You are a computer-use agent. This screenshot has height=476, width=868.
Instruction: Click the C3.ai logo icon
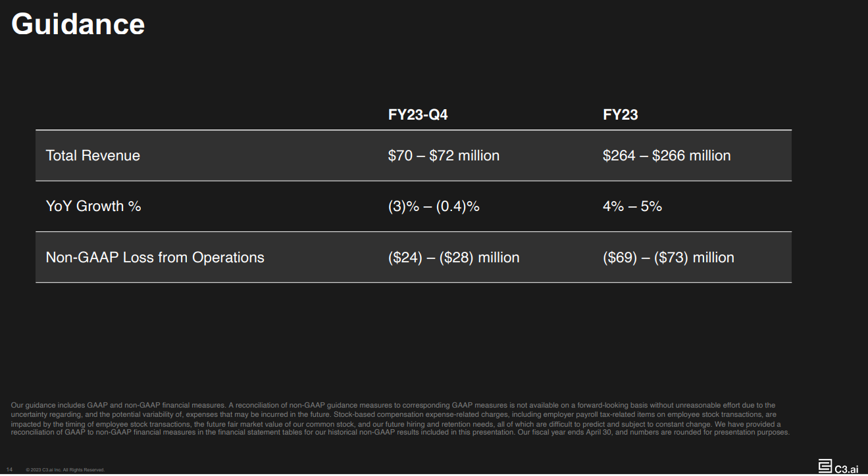click(x=825, y=466)
